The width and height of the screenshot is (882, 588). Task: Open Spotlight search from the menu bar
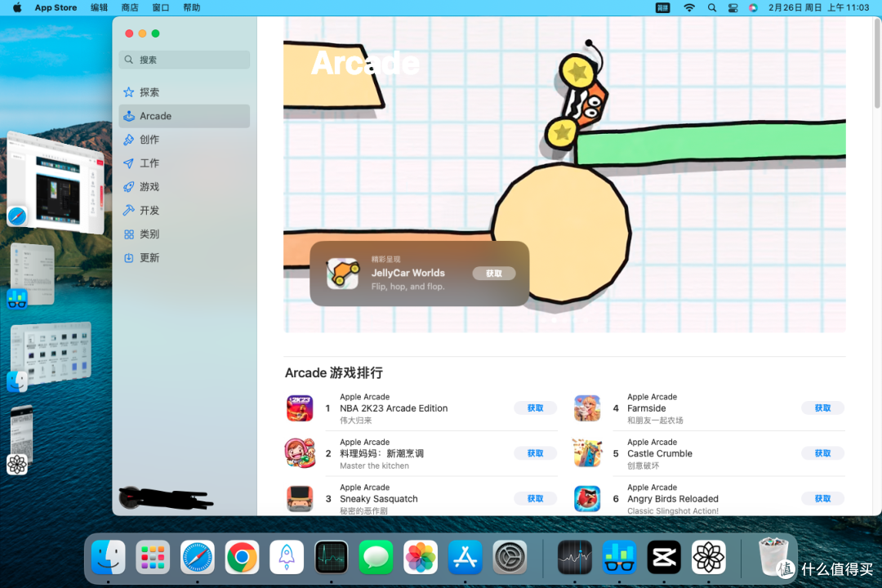coord(712,8)
